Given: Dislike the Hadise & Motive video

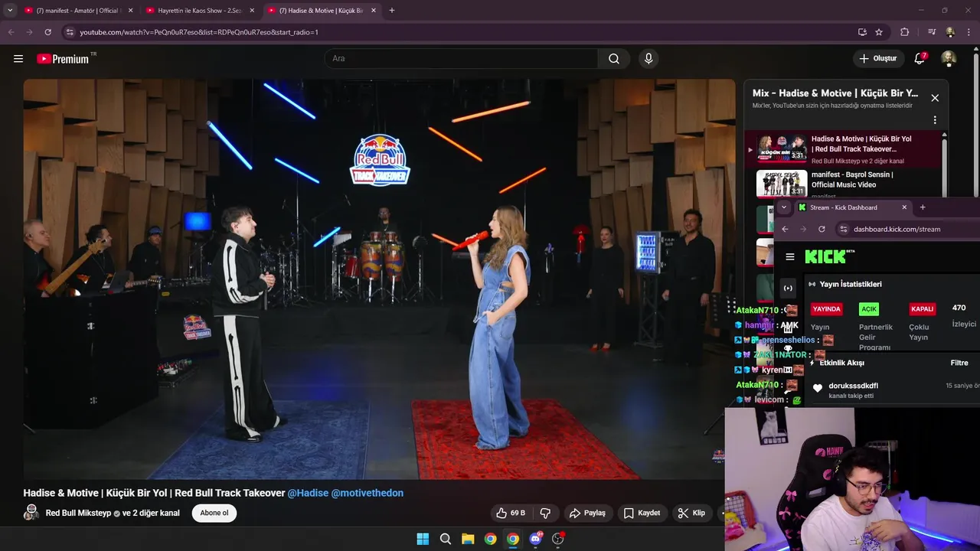Looking at the screenshot, I should (x=546, y=513).
